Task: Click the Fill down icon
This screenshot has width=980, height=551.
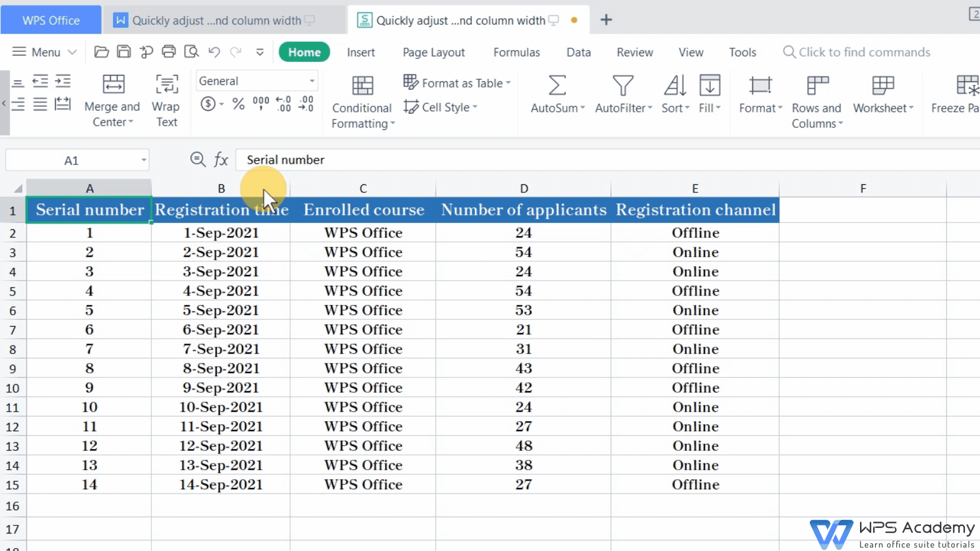Action: click(710, 86)
